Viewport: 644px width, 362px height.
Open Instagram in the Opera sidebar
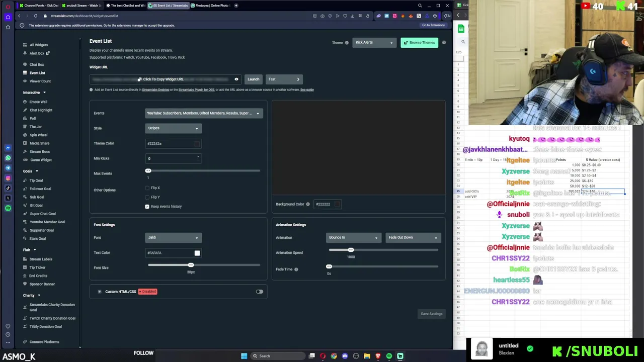click(8, 178)
